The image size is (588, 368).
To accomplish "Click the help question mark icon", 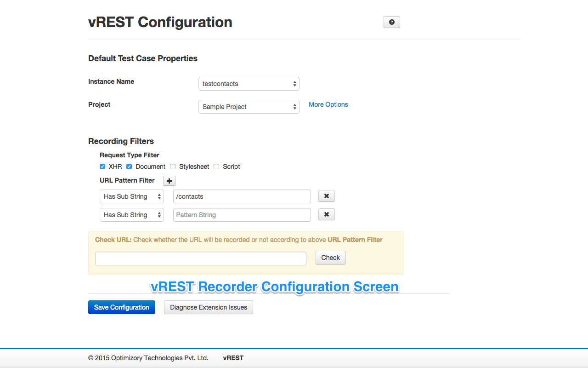I will [391, 22].
